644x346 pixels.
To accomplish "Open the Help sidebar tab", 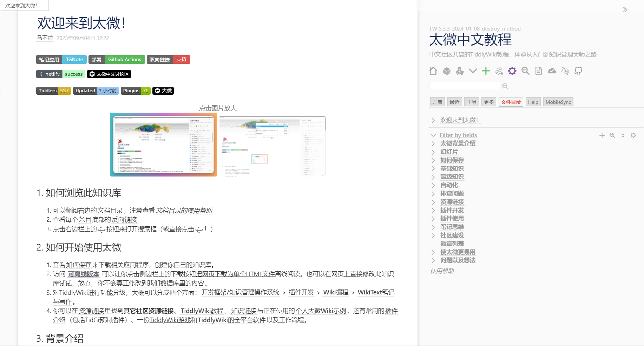I will tap(533, 102).
